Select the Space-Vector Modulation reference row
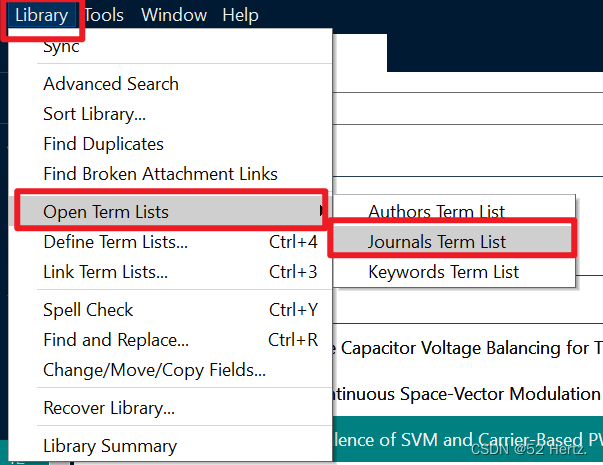The image size is (603, 465). click(468, 394)
